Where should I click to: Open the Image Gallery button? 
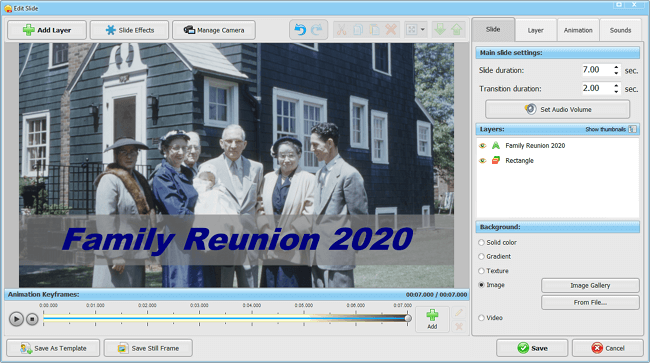(590, 286)
